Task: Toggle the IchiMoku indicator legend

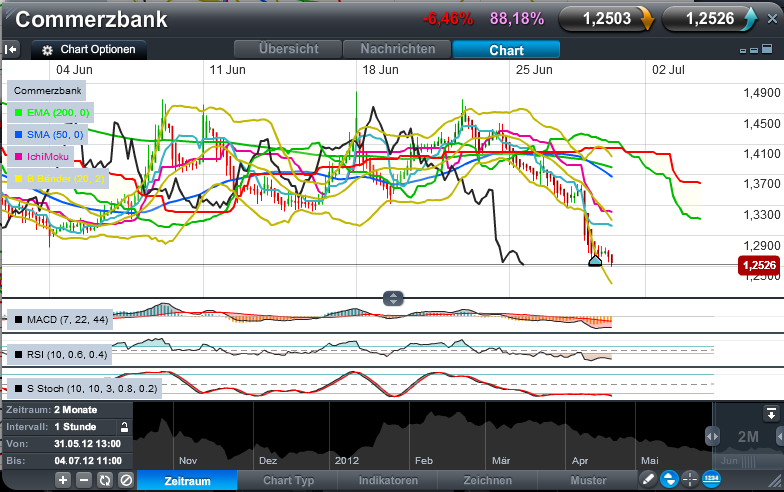Action: [41, 157]
